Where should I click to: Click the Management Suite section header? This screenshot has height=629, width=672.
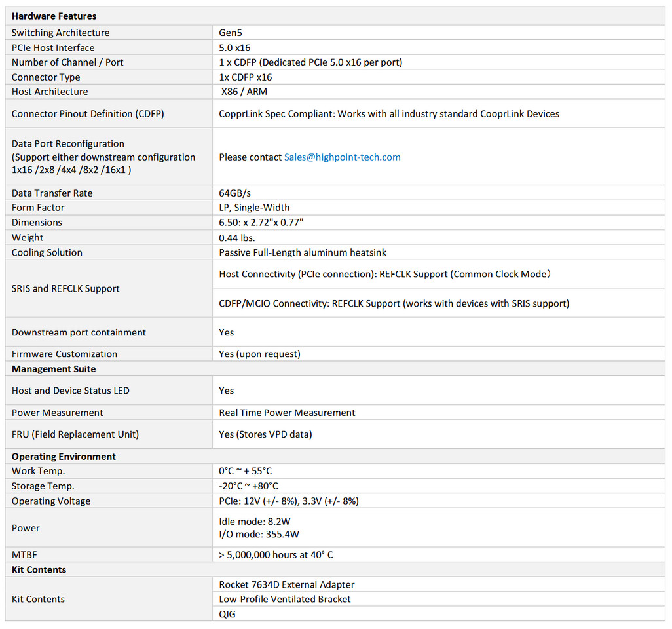(54, 370)
